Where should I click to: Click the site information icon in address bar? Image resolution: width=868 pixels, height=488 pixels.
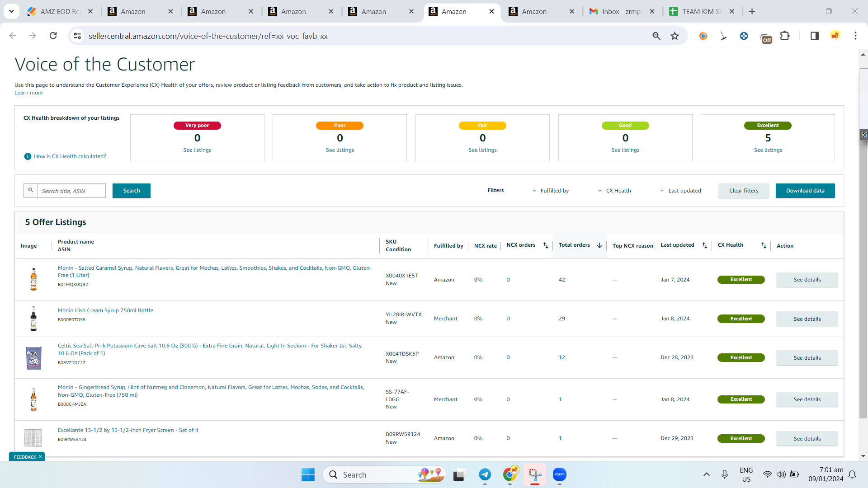pyautogui.click(x=77, y=36)
